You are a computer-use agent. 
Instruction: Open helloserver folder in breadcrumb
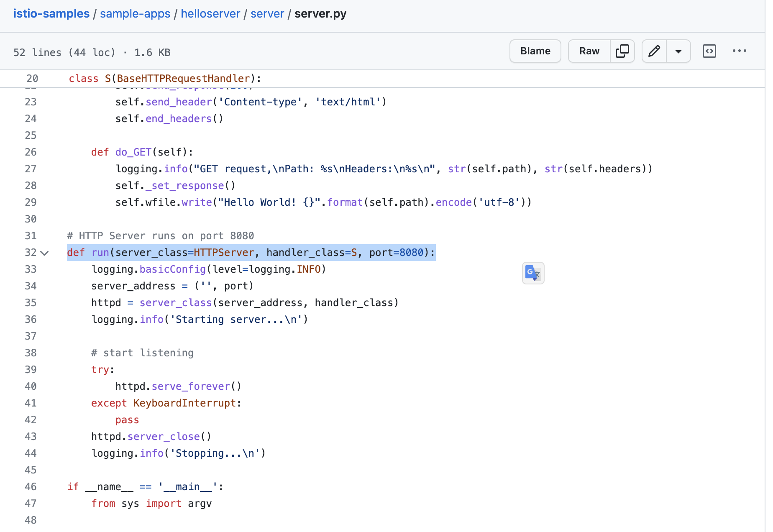[x=210, y=14]
